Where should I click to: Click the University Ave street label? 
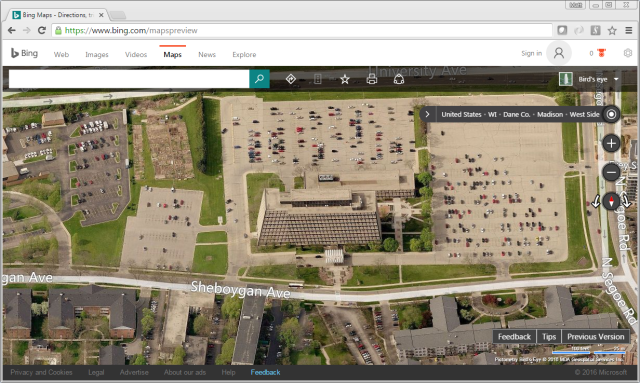(x=418, y=71)
